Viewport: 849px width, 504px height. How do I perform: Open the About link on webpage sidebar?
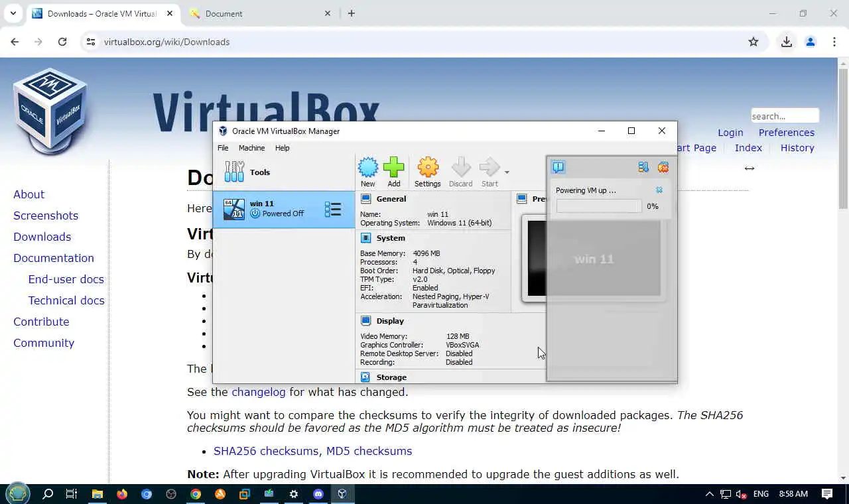pos(29,194)
